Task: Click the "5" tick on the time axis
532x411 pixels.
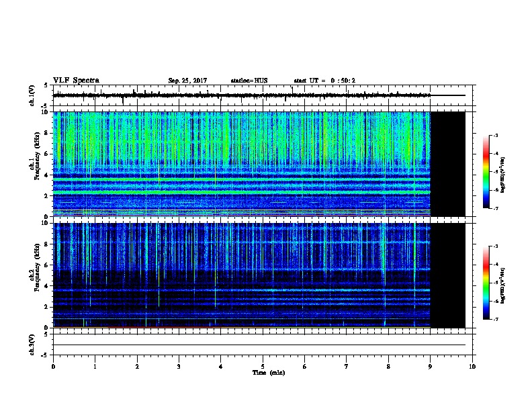Action: 263,366
